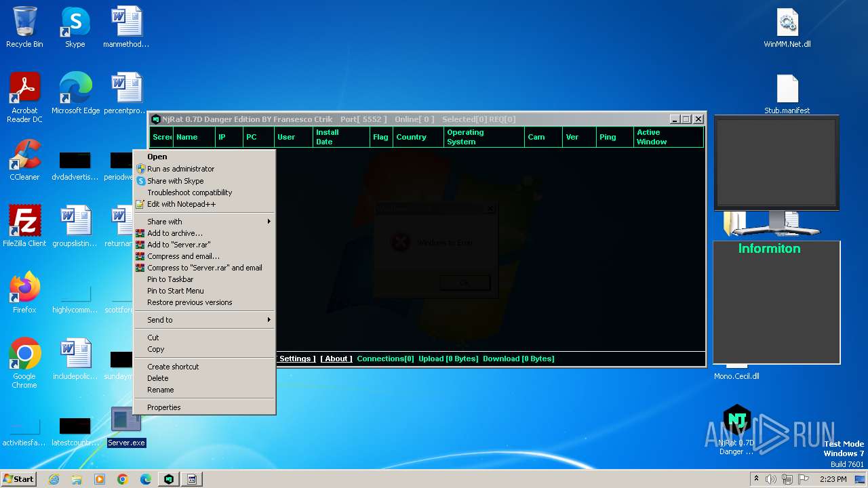Open Properties from context menu
This screenshot has width=868, height=488.
204,407
